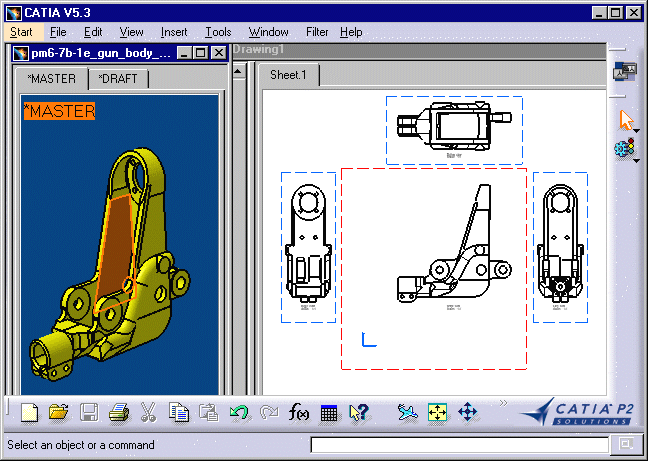
Task: Click the Fit All In icon
Action: tap(437, 412)
